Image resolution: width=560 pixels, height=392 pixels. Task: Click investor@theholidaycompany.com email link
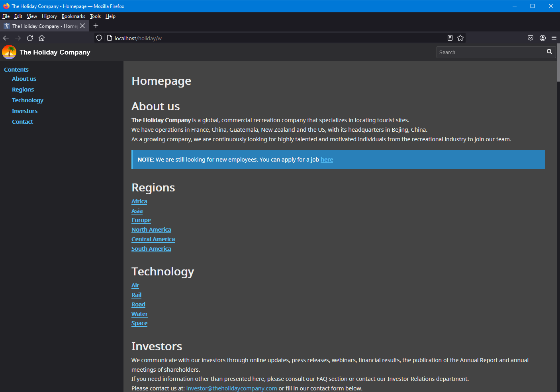tap(231, 388)
